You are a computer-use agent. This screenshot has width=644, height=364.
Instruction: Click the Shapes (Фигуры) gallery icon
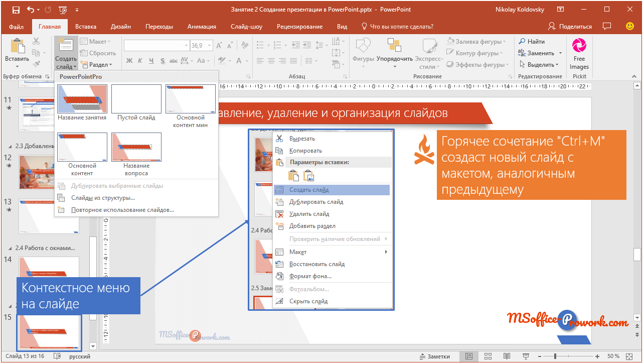point(363,46)
